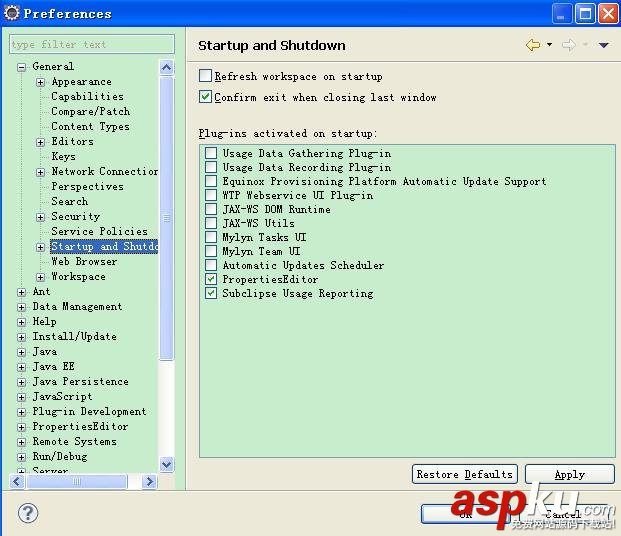The height and width of the screenshot is (536, 621).
Task: Enable Refresh workspace on startup
Action: (x=205, y=76)
